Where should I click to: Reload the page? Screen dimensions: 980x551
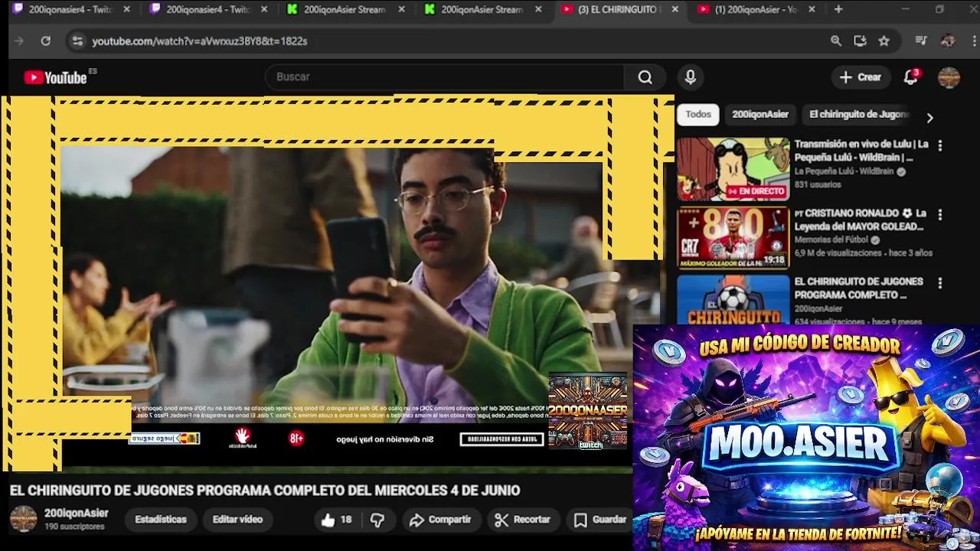(46, 41)
